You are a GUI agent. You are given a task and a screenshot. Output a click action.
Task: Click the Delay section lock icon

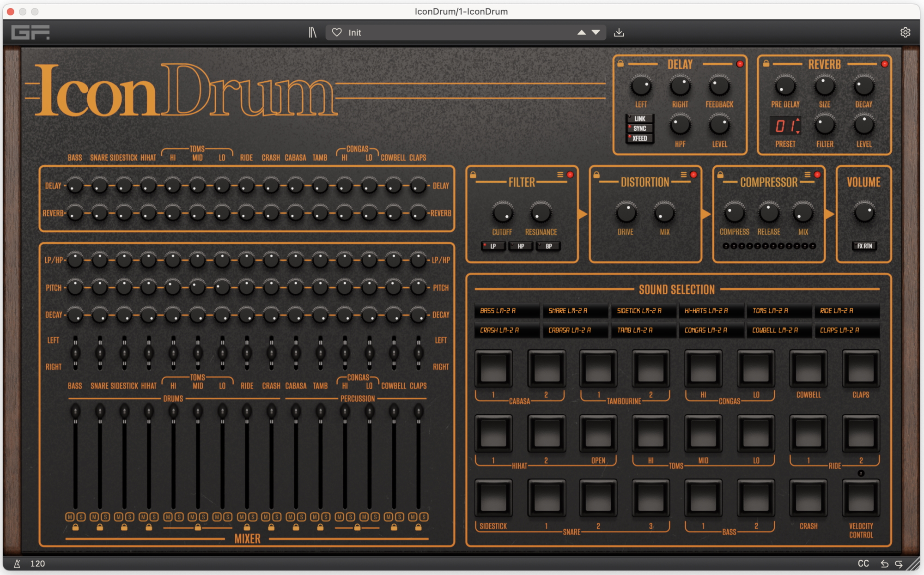coord(620,64)
